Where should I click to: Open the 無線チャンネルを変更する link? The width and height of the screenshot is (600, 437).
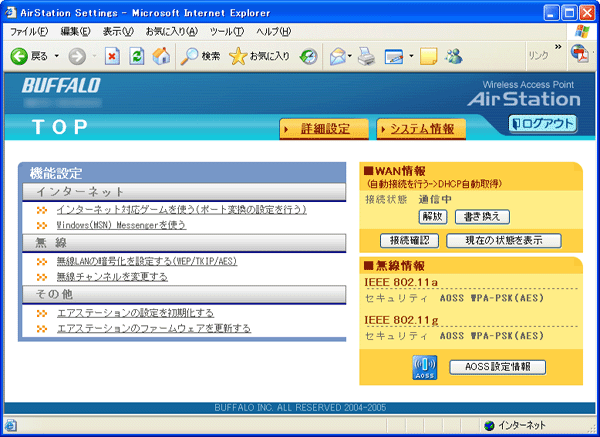pyautogui.click(x=112, y=277)
